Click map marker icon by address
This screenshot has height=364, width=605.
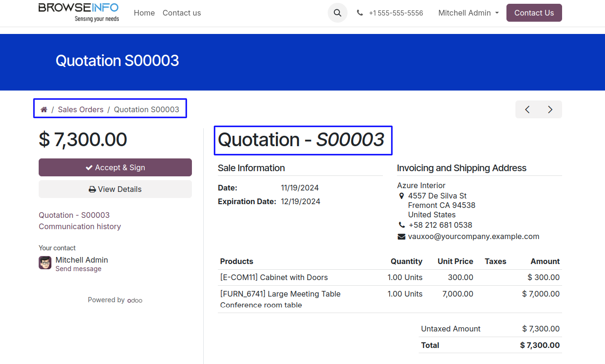[x=401, y=196]
